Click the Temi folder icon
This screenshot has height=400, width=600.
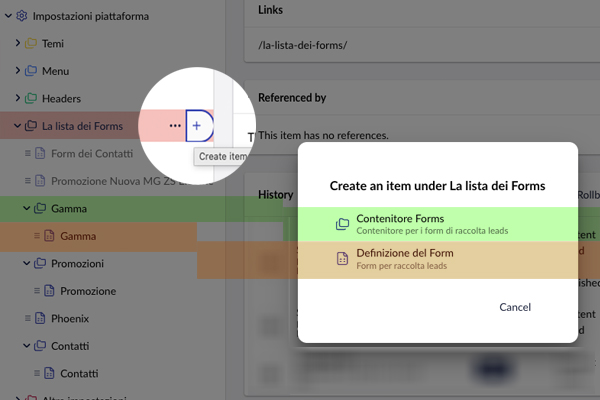point(31,44)
